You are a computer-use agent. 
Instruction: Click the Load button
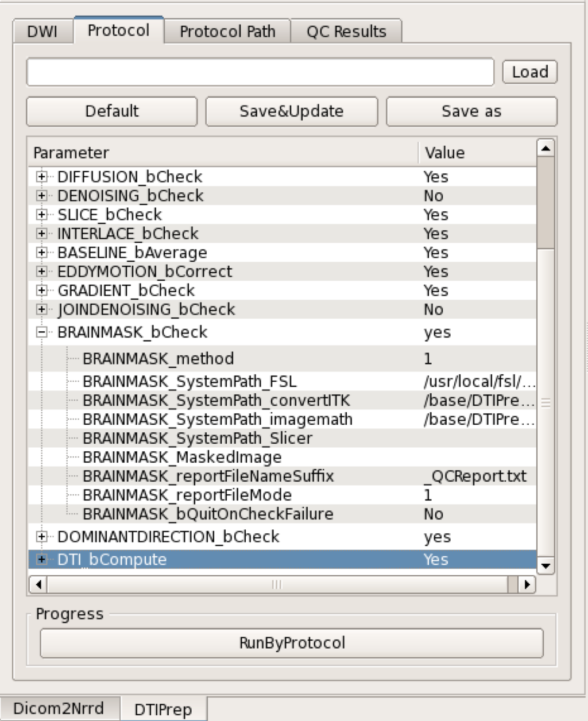tap(529, 72)
